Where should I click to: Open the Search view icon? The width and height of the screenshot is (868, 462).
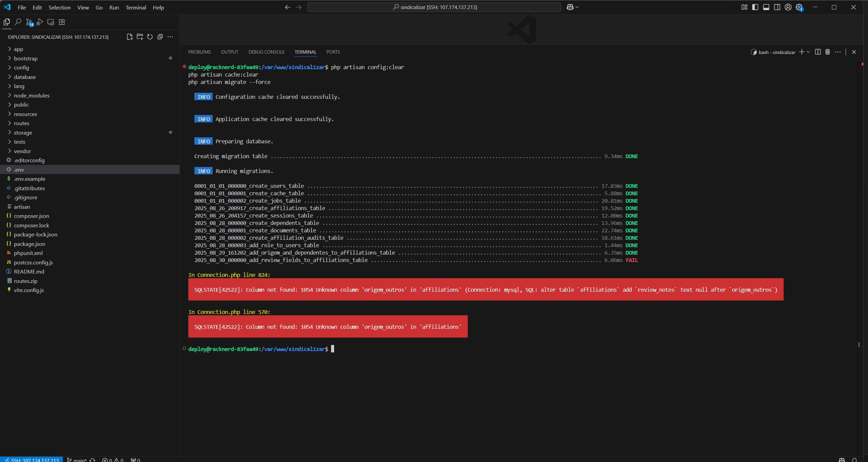(x=18, y=22)
